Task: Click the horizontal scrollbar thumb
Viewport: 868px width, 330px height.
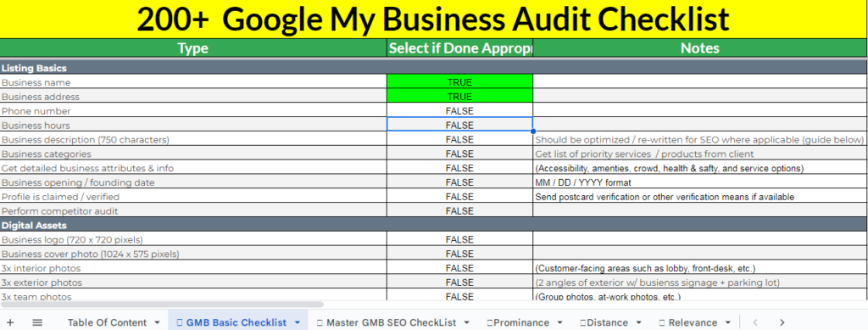Action: coord(163,304)
